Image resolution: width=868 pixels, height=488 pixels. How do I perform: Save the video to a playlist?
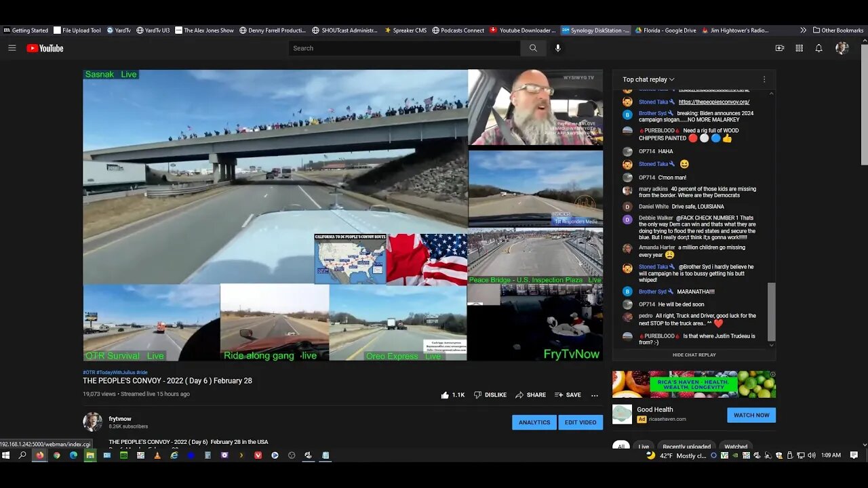click(568, 394)
